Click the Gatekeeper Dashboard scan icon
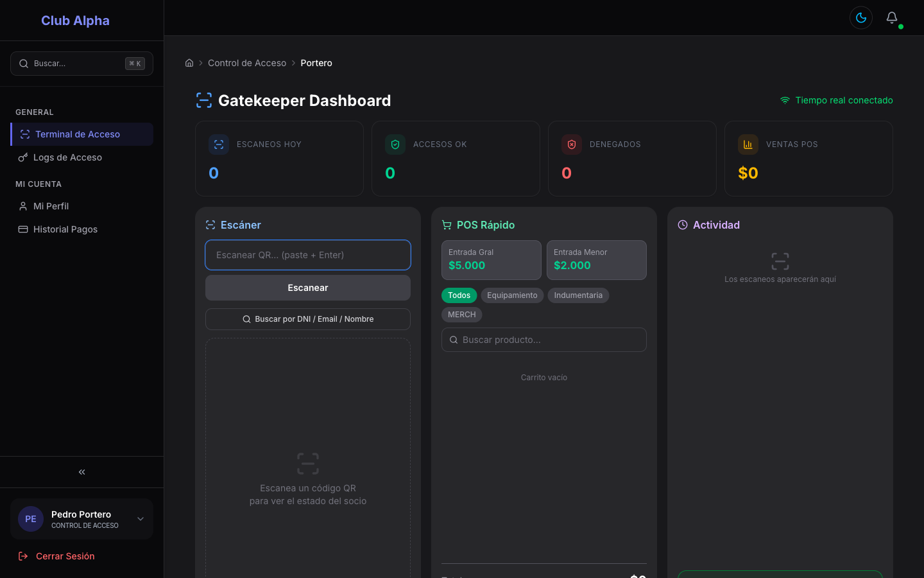The width and height of the screenshot is (924, 578). click(204, 100)
